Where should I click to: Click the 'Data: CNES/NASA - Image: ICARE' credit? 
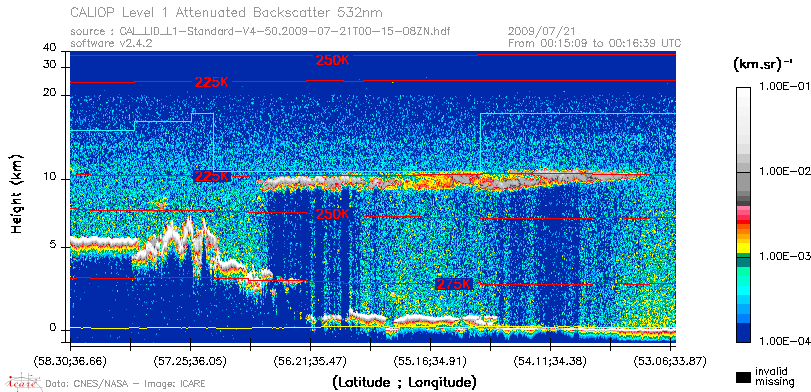pos(126,383)
